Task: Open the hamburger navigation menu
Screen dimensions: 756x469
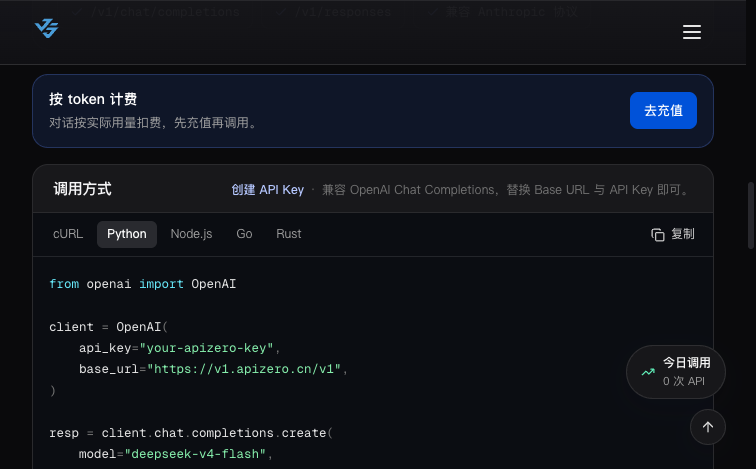Action: click(691, 32)
